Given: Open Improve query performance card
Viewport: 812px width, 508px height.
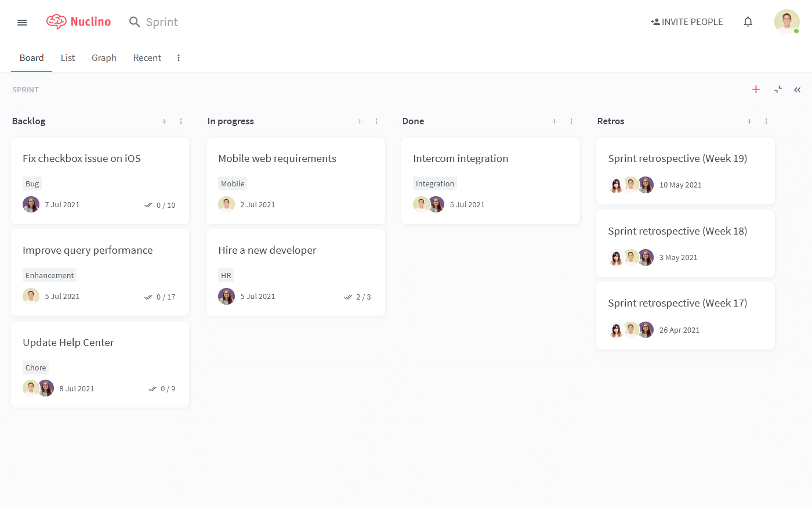Looking at the screenshot, I should coord(100,272).
